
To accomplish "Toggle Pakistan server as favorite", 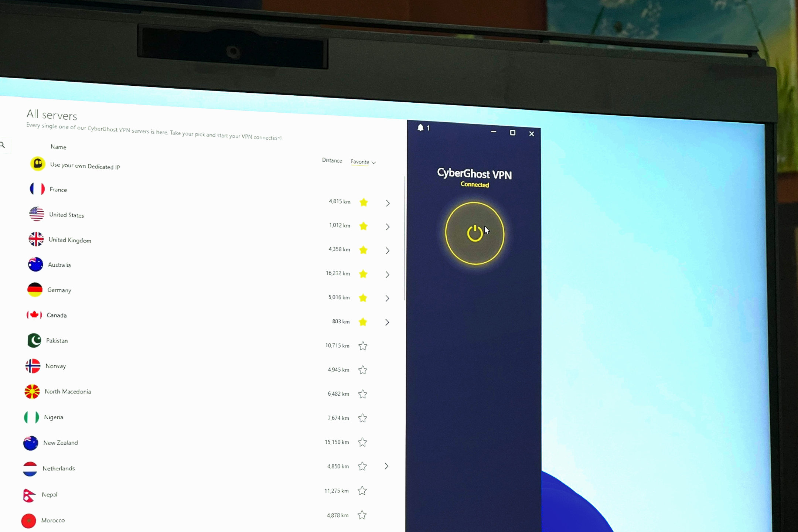I will coord(364,345).
